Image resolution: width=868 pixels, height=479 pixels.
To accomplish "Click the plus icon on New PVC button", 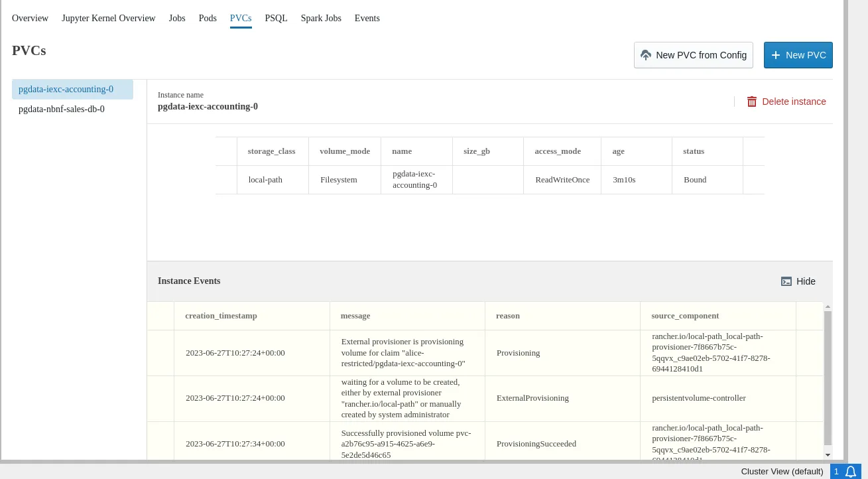I will pyautogui.click(x=776, y=55).
